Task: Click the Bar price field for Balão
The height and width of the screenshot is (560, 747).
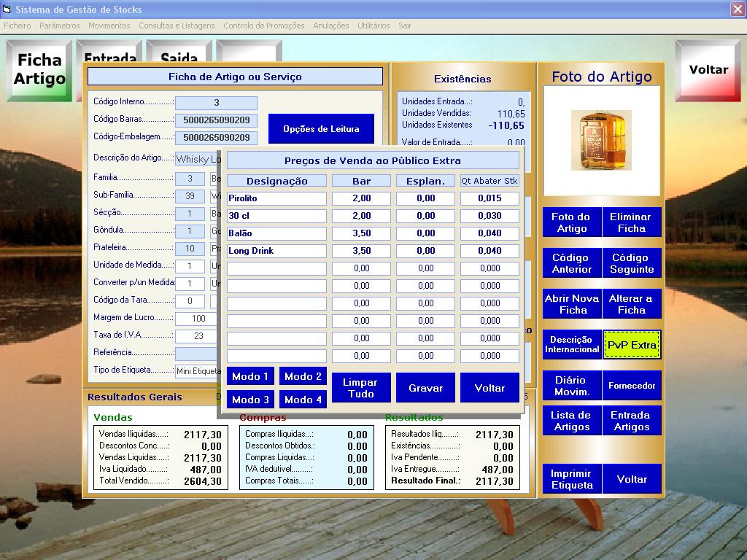Action: (x=361, y=233)
